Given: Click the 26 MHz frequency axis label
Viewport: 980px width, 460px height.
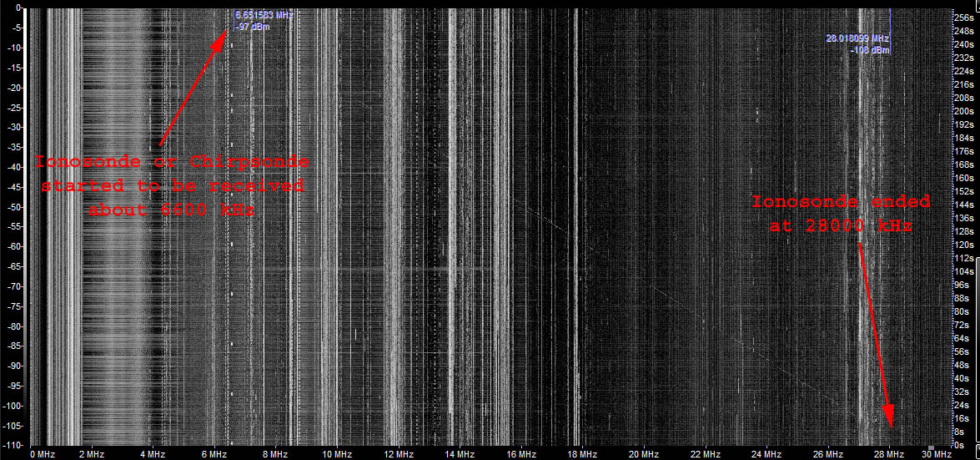Looking at the screenshot, I should (x=827, y=454).
